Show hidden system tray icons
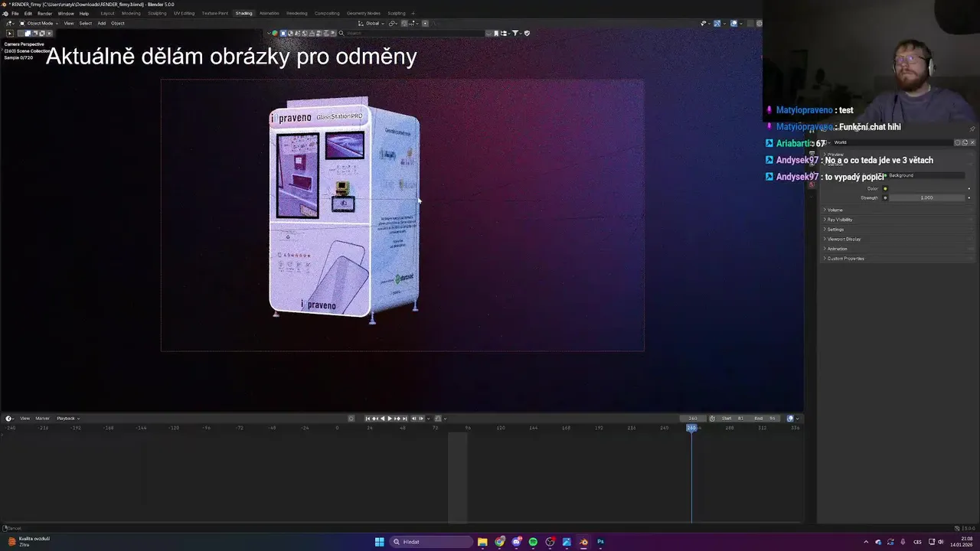The height and width of the screenshot is (551, 980). [x=866, y=542]
